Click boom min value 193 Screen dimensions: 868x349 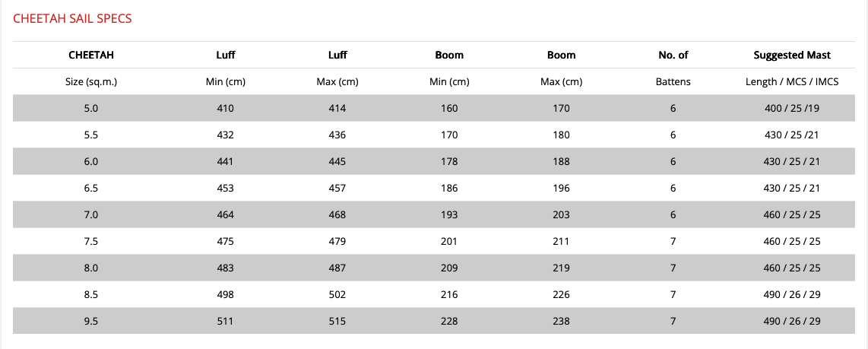[449, 214]
